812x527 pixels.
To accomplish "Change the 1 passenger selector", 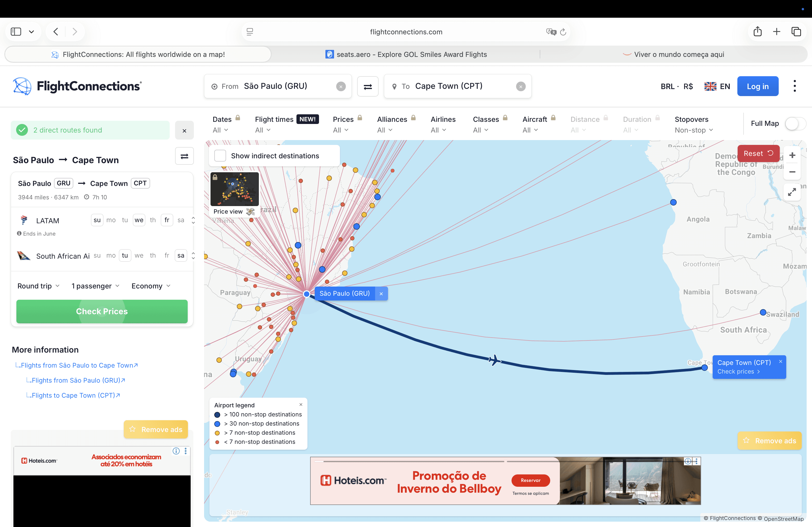I will pos(96,286).
